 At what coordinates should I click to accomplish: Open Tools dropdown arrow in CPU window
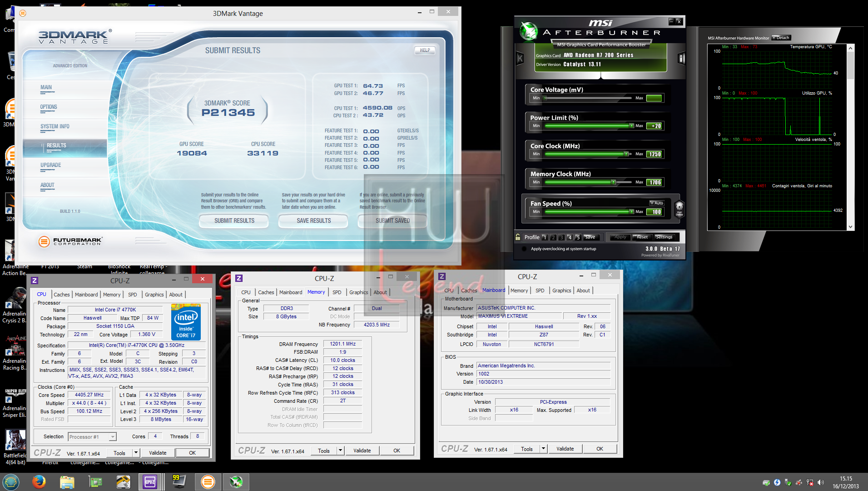135,453
